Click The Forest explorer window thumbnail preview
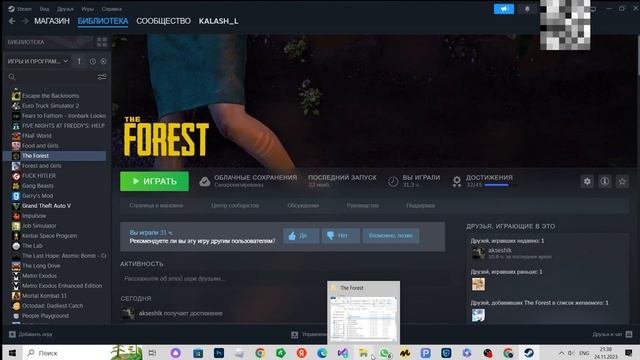The image size is (640, 360). [x=363, y=312]
